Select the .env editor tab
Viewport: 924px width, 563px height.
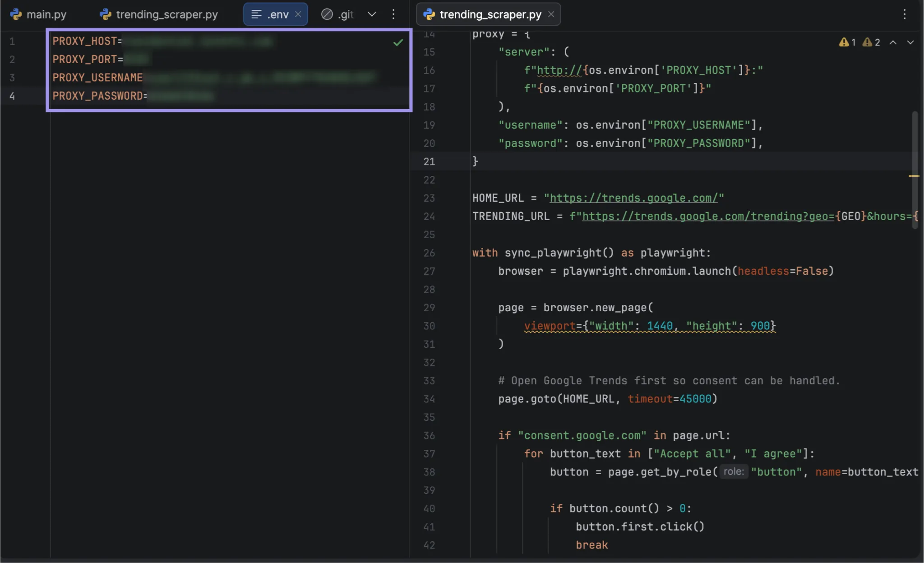[276, 14]
